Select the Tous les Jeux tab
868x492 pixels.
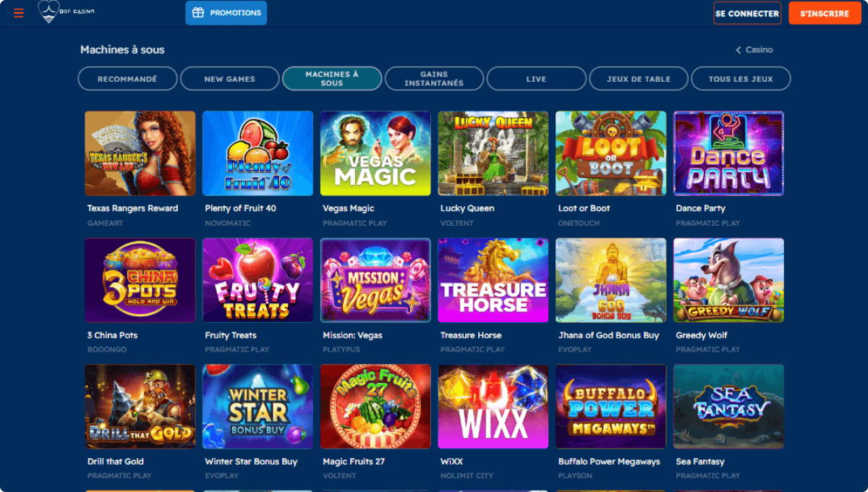[741, 79]
